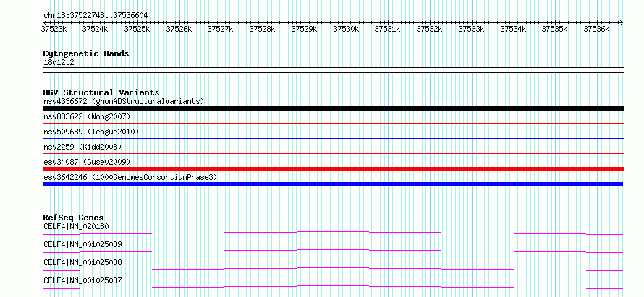Click the CELF4|NM_001025087 transcript label
Image resolution: width=644 pixels, height=297 pixels.
(82, 280)
